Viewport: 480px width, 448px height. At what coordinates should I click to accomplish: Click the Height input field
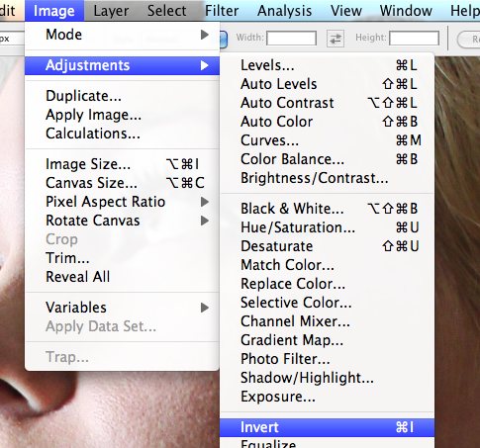point(414,39)
